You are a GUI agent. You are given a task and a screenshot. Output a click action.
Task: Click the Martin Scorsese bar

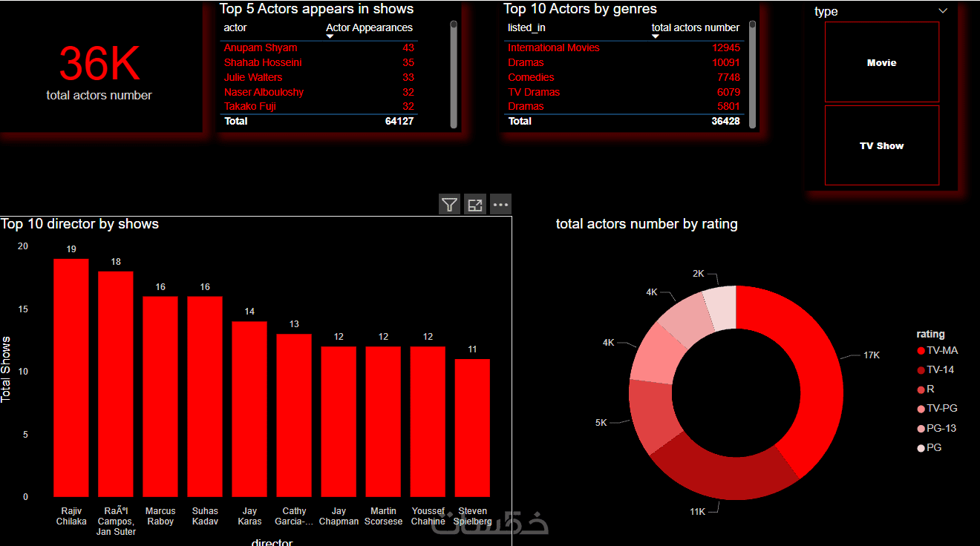point(383,421)
